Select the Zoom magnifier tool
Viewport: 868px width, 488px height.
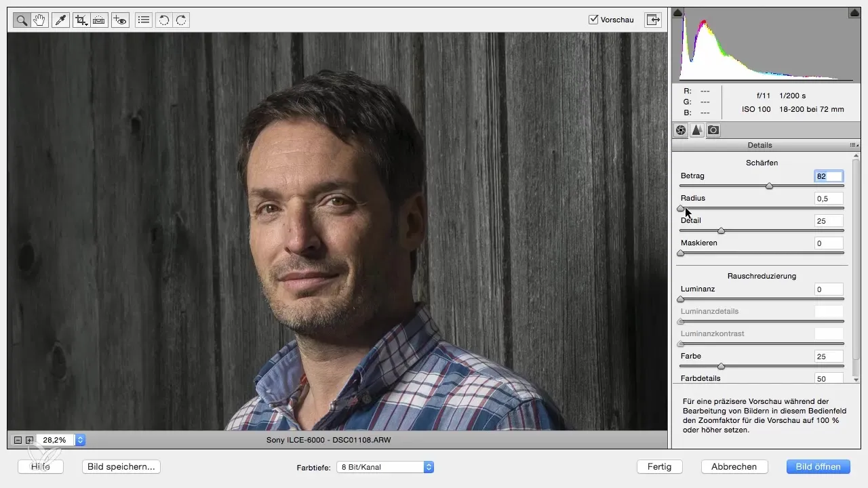click(x=22, y=20)
